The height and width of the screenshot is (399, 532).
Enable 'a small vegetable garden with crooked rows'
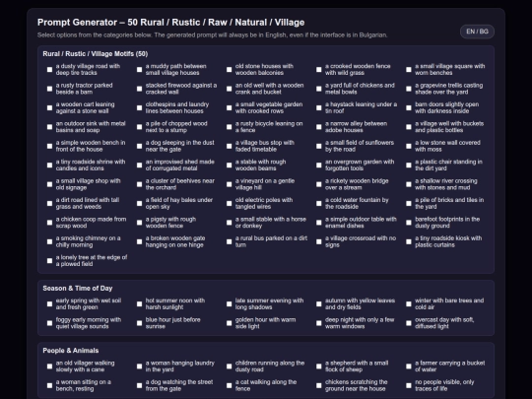230,108
